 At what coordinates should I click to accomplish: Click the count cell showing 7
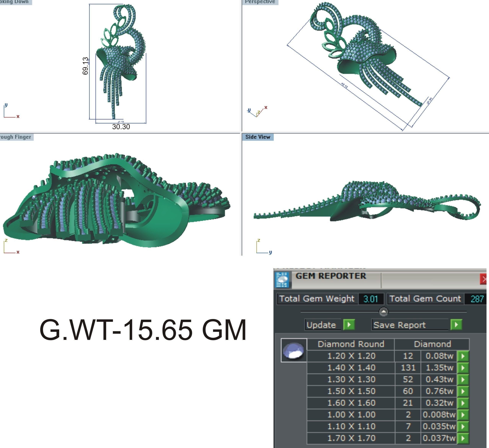click(408, 426)
